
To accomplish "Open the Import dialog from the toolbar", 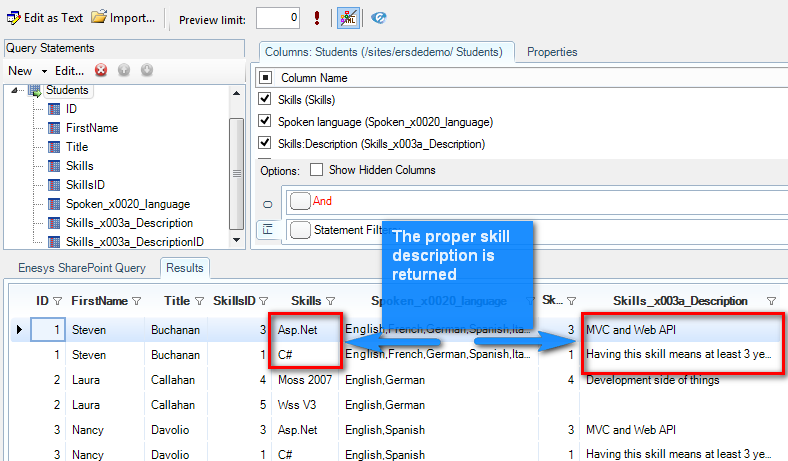I will tap(123, 18).
